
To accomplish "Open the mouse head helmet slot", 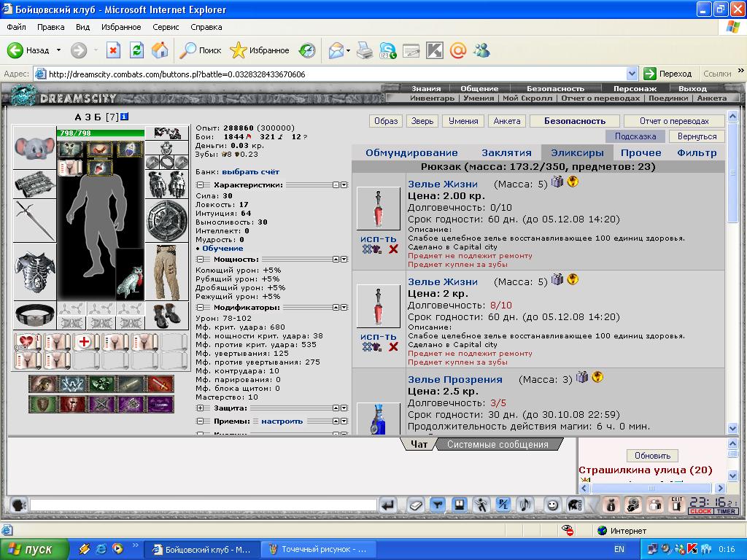I will click(34, 147).
